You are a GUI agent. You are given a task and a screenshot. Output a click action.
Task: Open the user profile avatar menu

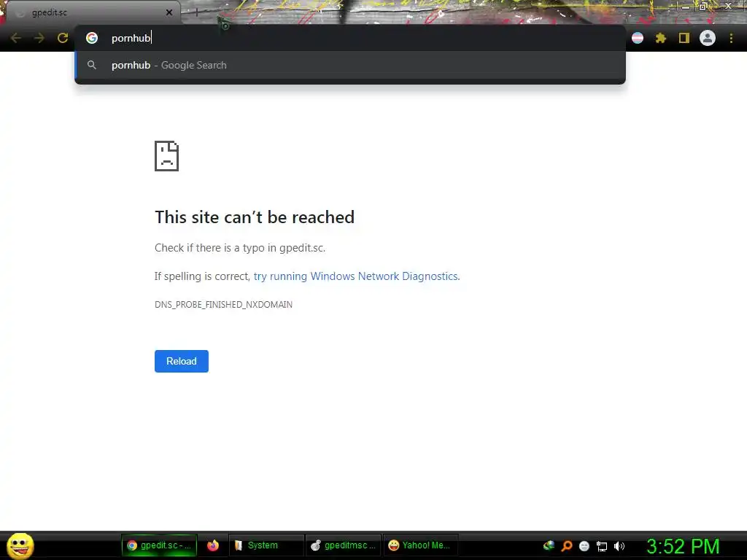pyautogui.click(x=708, y=38)
